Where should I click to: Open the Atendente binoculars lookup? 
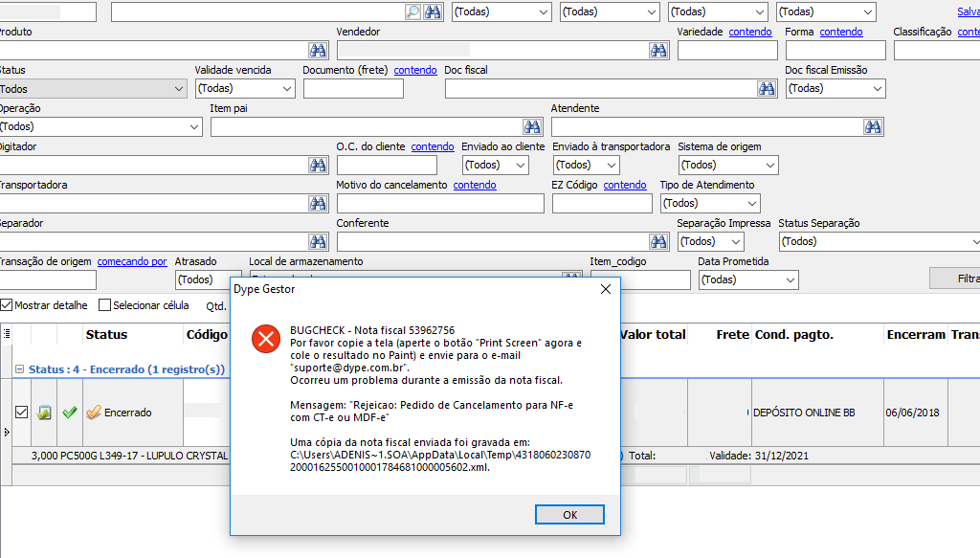[x=873, y=127]
